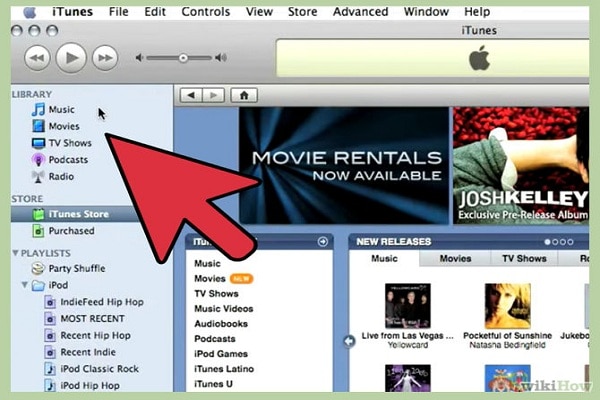The width and height of the screenshot is (600, 400).
Task: Open TV Shows link in store list
Action: tap(216, 294)
